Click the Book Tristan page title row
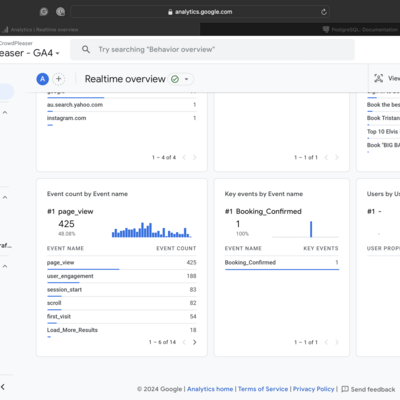400x400 pixels. coord(383,119)
